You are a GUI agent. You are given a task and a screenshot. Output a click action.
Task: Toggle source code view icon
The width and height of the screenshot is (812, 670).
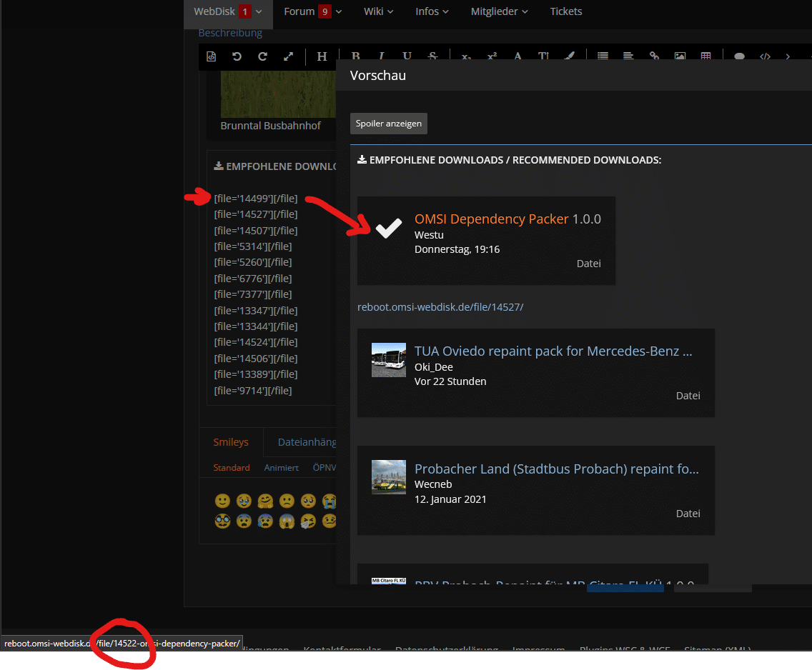pos(212,56)
